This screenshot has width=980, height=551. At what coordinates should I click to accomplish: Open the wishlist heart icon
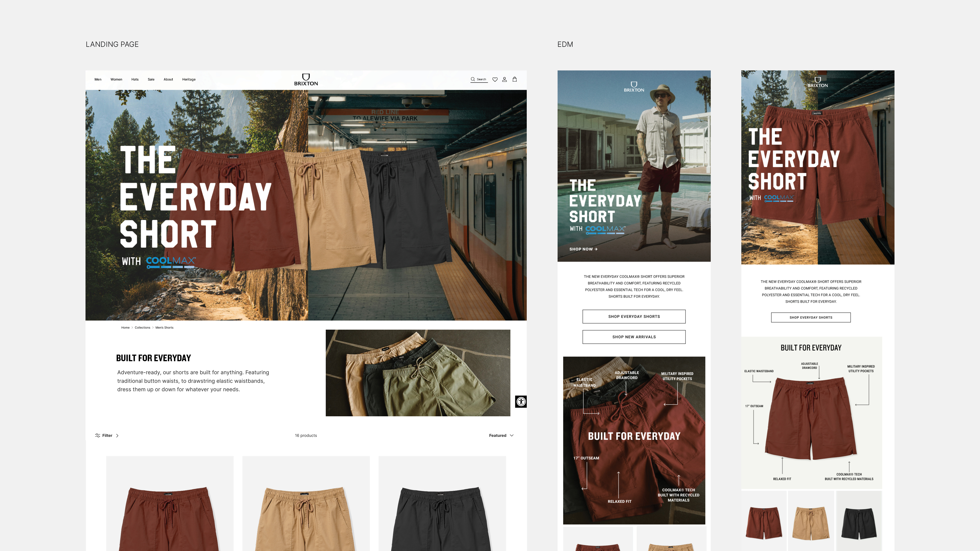[495, 80]
